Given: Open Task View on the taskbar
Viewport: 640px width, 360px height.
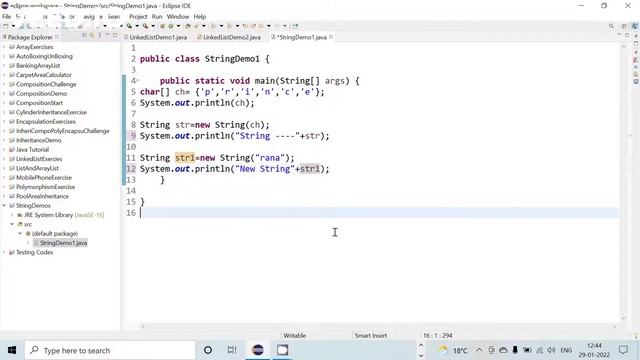Looking at the screenshot, I should click(x=232, y=350).
